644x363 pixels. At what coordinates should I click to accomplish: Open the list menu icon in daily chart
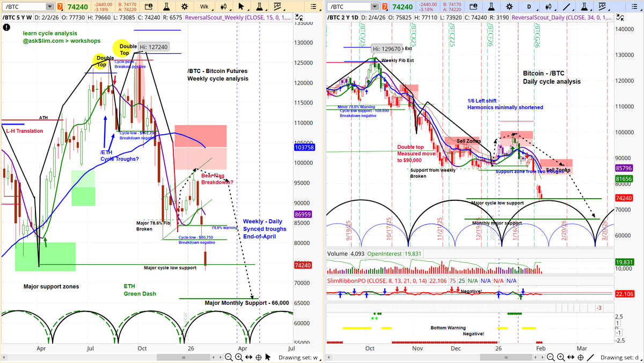coord(635,7)
